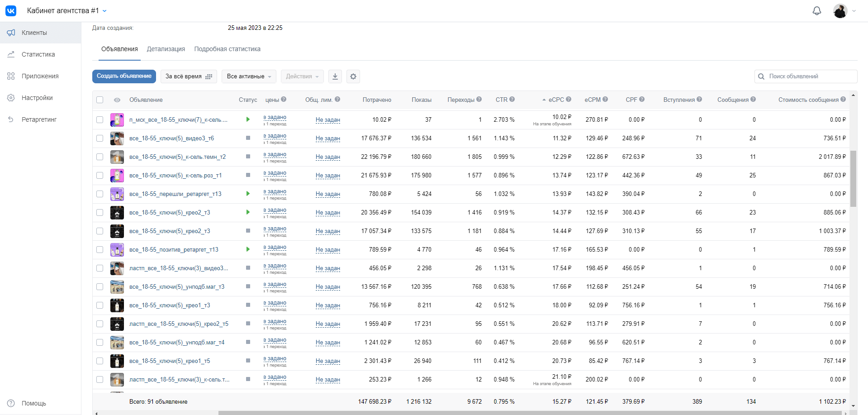Show the eCPC help question icon

tap(569, 99)
